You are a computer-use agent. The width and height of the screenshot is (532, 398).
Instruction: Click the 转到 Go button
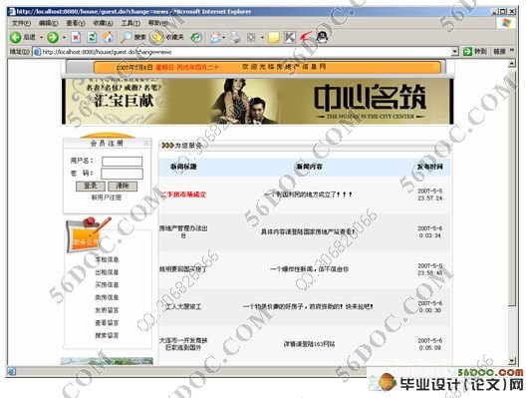pyautogui.click(x=475, y=52)
